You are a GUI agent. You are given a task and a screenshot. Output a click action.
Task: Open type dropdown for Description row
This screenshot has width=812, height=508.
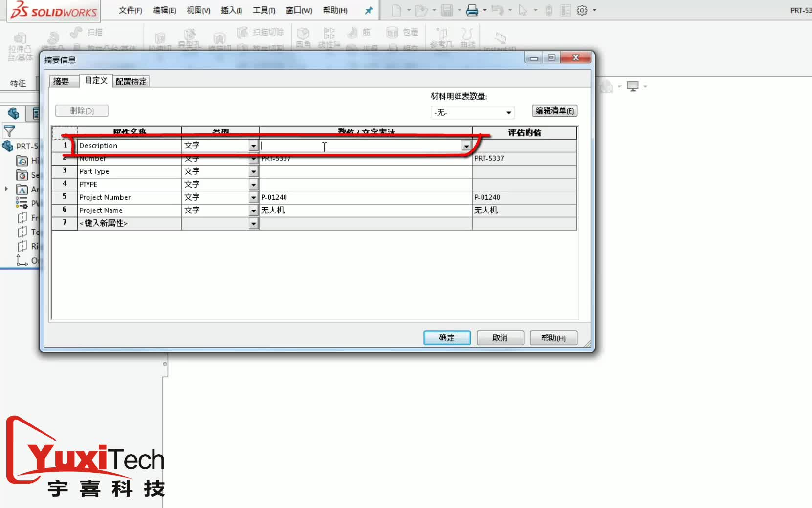[x=253, y=146]
